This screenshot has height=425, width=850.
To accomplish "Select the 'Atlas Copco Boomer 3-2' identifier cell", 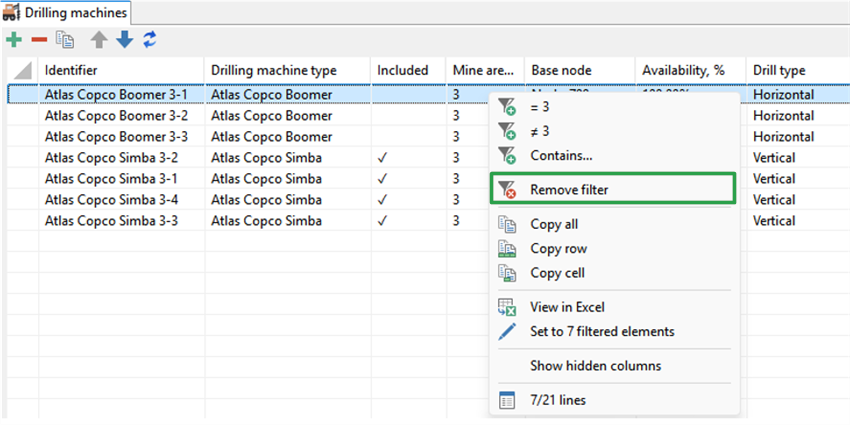I will (121, 115).
